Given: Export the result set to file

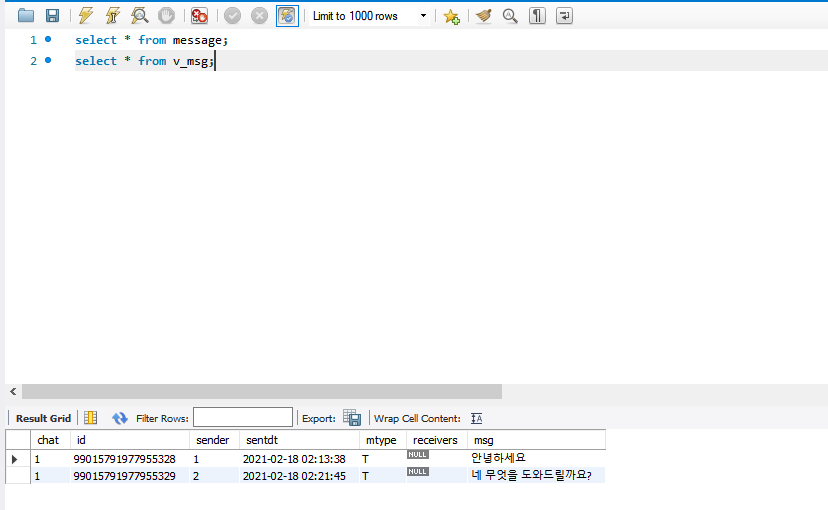Looking at the screenshot, I should point(352,418).
